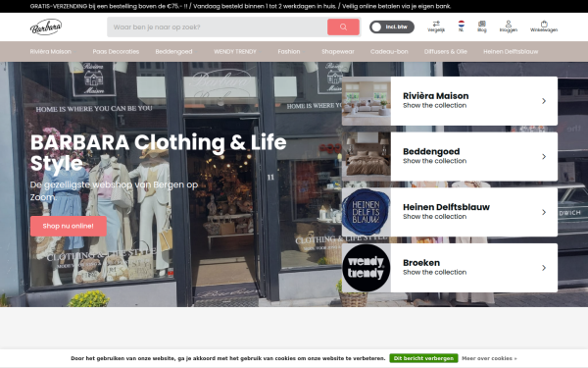Image resolution: width=588 pixels, height=368 pixels.
Task: Open the Beddengoed card title
Action: pos(431,152)
